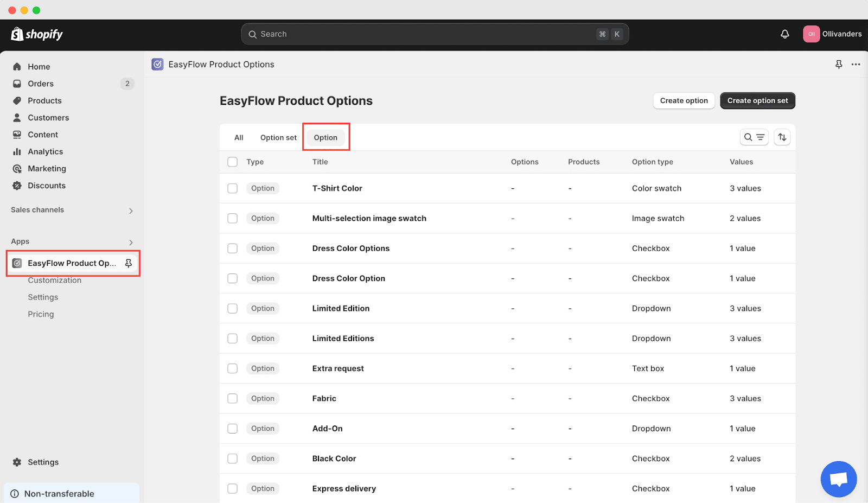Check the Extra request row checkbox

click(x=233, y=368)
